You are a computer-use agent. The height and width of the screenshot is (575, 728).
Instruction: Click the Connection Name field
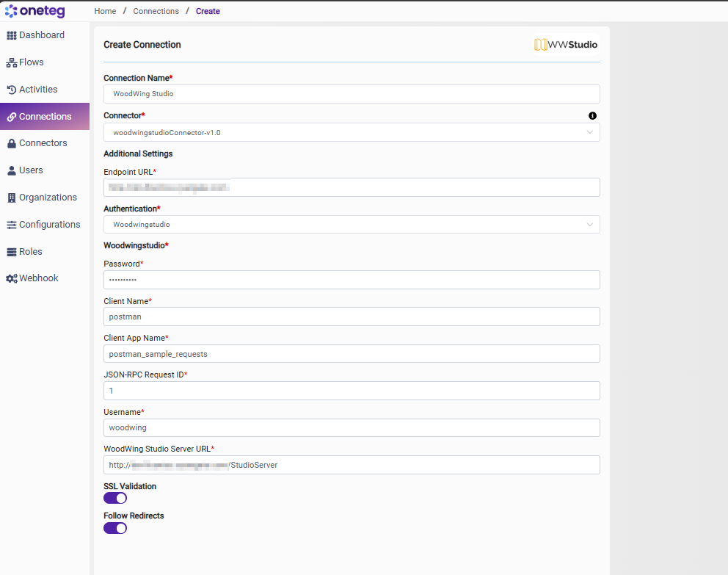tap(352, 94)
